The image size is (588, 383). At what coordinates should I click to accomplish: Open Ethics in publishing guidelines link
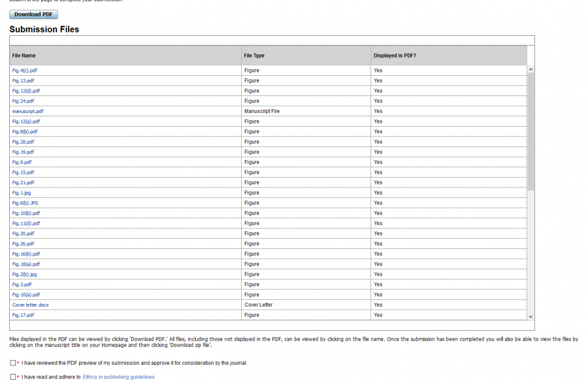(118, 377)
